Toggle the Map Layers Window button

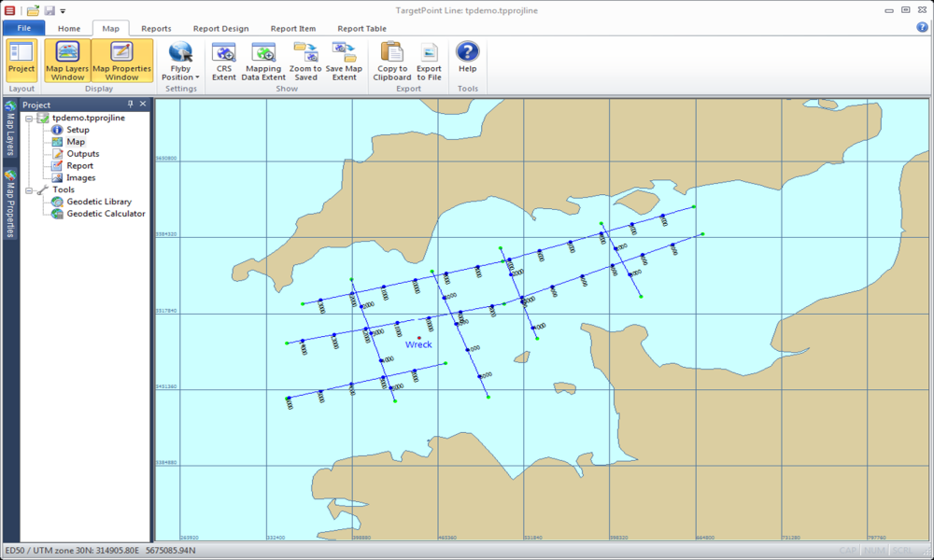pos(68,61)
